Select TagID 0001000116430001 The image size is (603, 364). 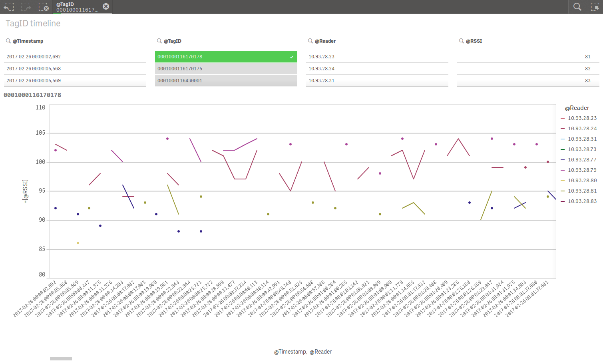226,81
